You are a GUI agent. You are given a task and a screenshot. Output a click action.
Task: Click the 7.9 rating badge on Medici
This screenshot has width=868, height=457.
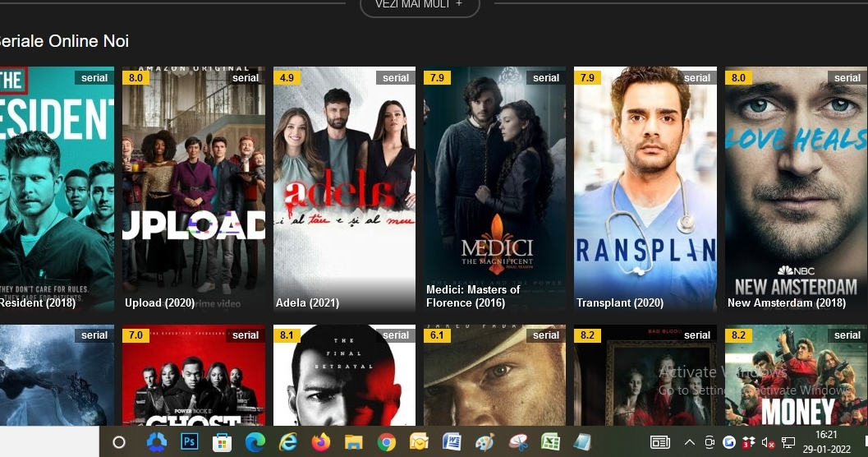click(x=438, y=77)
